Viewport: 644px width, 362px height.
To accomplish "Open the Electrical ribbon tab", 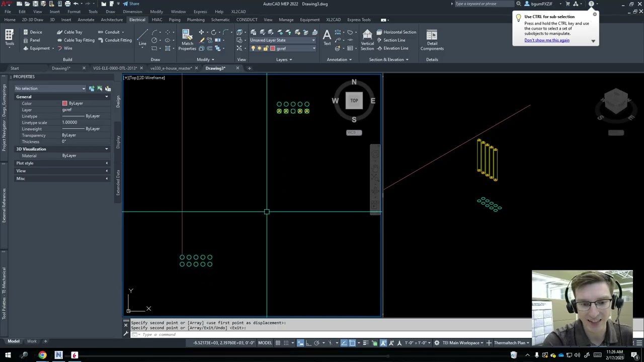I will (137, 20).
